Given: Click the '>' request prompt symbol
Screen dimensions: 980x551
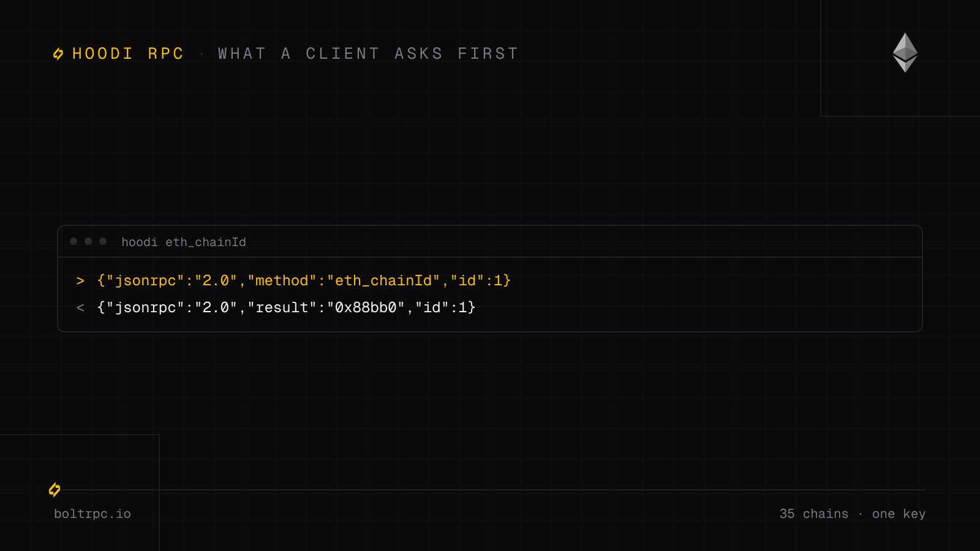Looking at the screenshot, I should coord(80,280).
